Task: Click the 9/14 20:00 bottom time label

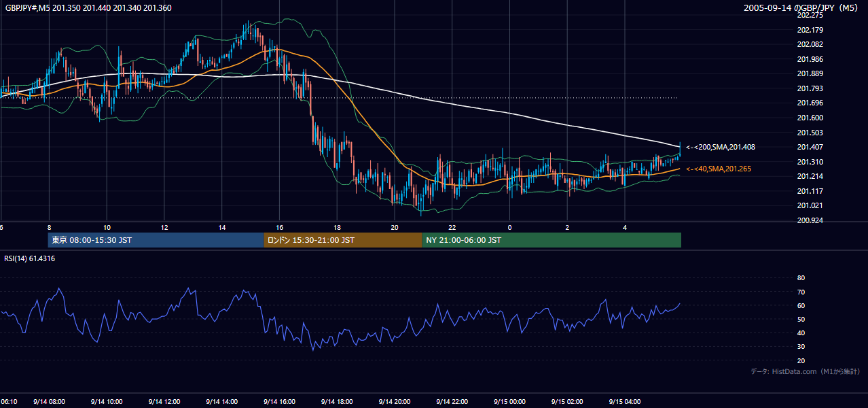Action: coord(395,402)
